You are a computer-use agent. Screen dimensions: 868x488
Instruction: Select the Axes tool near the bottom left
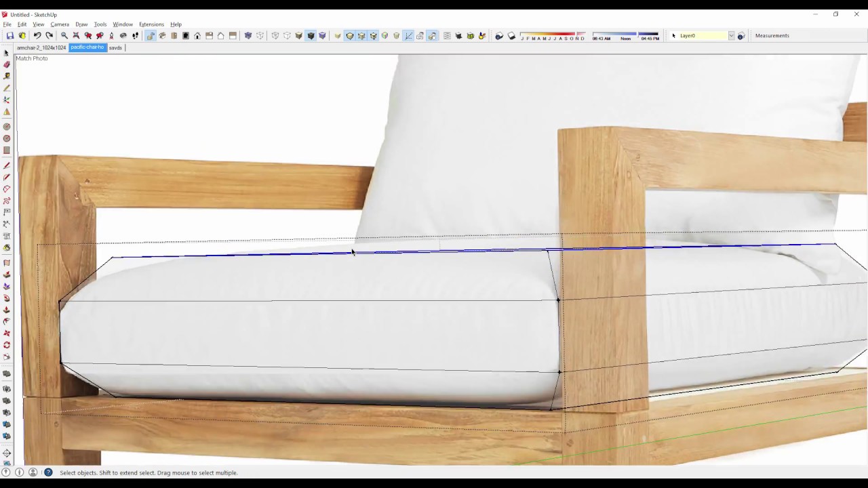7,453
